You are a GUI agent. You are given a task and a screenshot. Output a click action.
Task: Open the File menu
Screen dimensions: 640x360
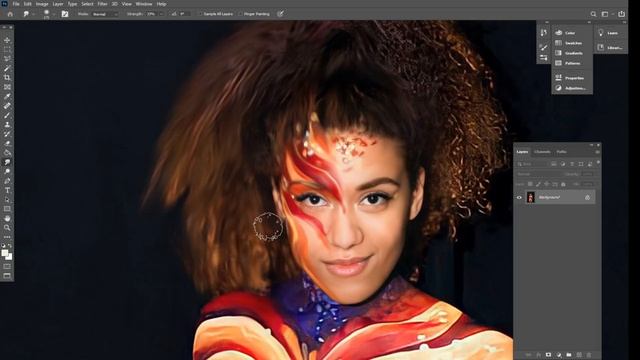pos(16,4)
